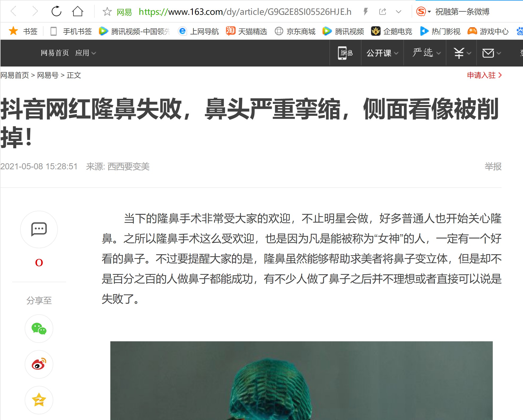
Task: Reload the page with the refresh icon
Action: tap(56, 11)
